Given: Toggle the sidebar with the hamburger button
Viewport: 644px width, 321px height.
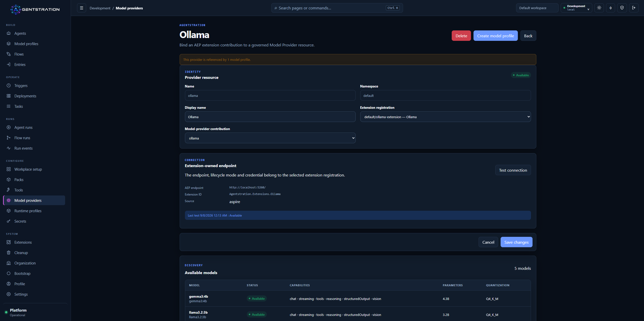Looking at the screenshot, I should [82, 8].
